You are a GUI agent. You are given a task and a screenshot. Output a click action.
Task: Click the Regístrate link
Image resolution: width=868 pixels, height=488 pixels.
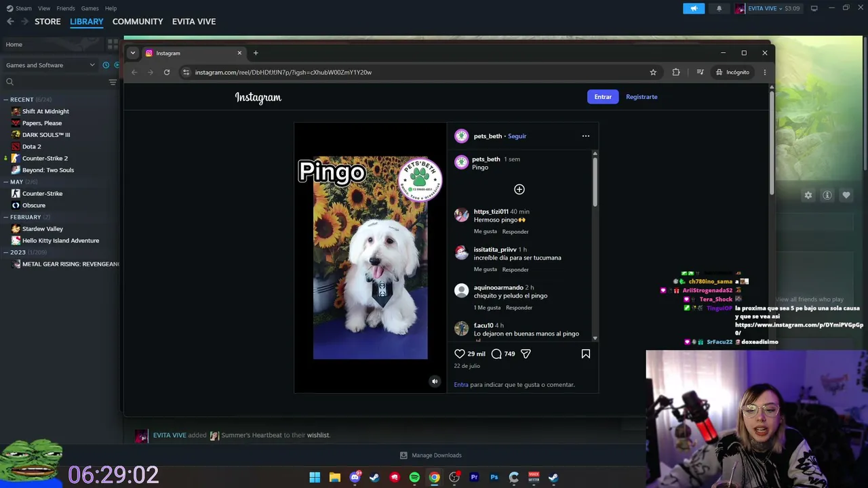(x=642, y=97)
